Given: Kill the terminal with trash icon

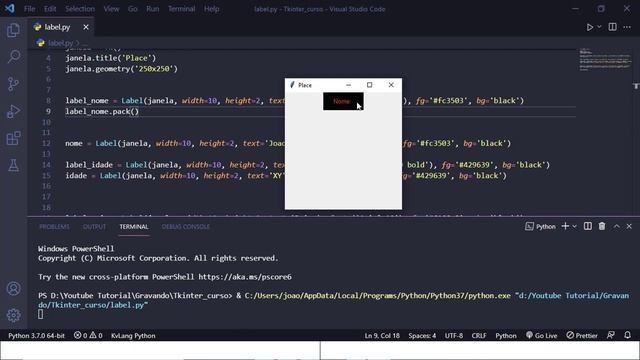Looking at the screenshot, I should tap(602, 226).
